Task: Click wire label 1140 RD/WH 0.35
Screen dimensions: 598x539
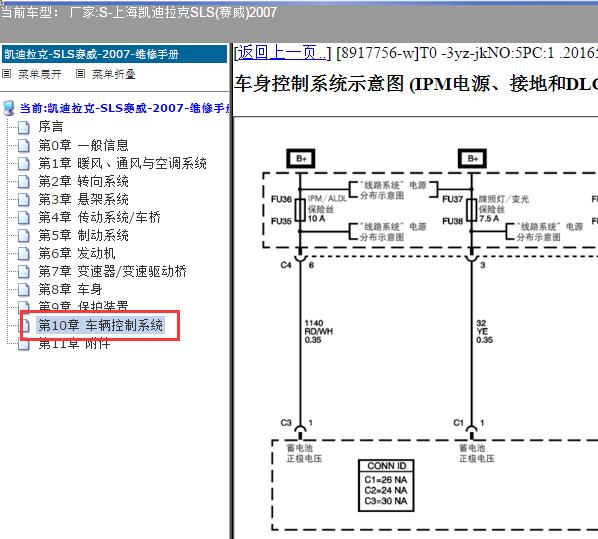Action: pos(318,331)
